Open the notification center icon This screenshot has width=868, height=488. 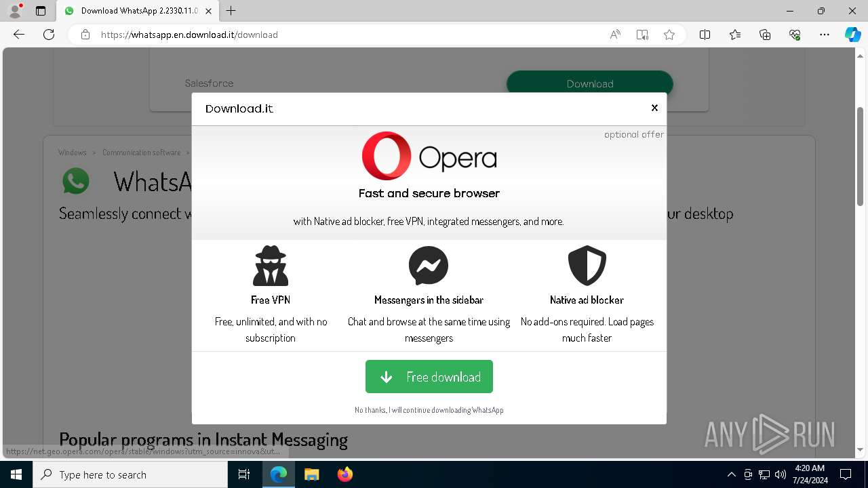[846, 474]
